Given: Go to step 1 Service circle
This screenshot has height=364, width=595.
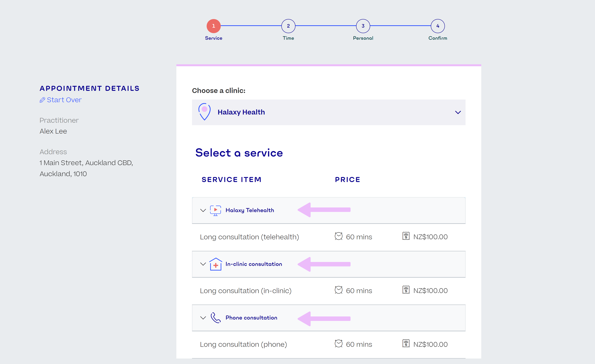Looking at the screenshot, I should pos(213,26).
